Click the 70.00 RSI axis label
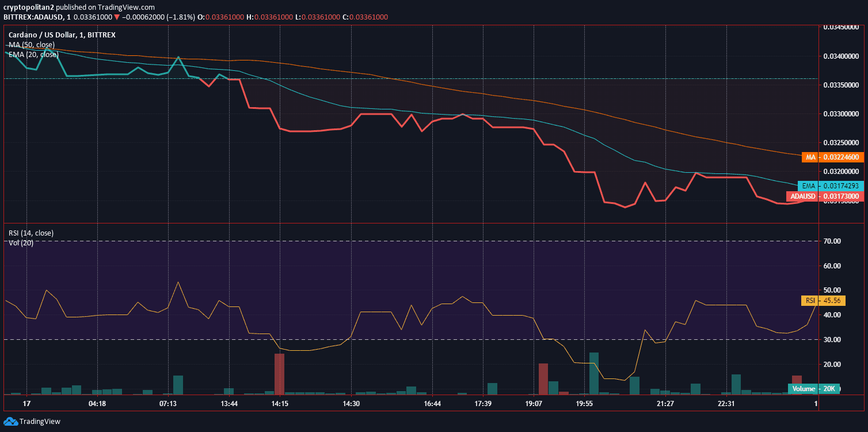 coord(832,241)
